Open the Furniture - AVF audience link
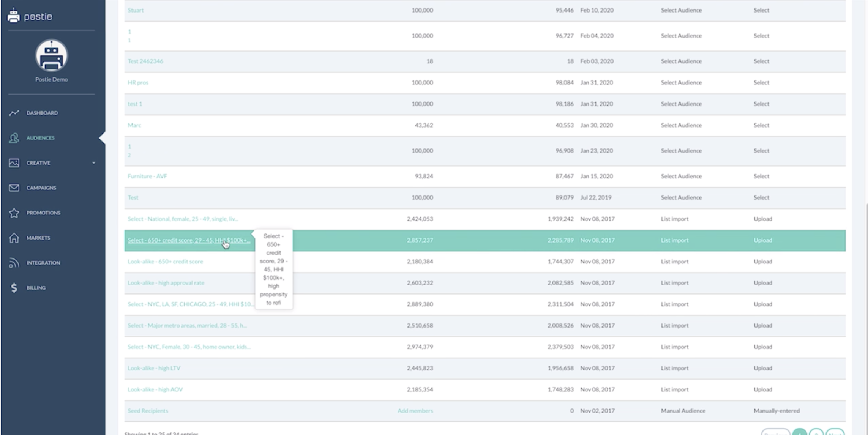Screen dimensions: 868x435 pyautogui.click(x=147, y=176)
